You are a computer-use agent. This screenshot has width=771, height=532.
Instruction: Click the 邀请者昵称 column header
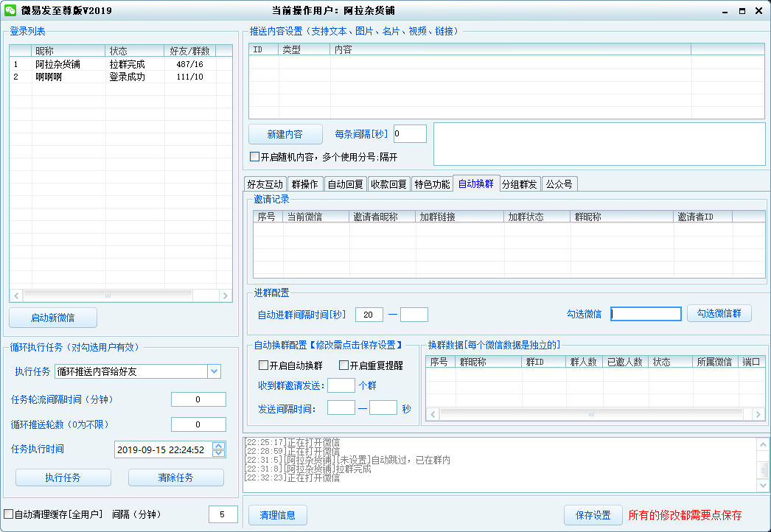click(x=382, y=217)
